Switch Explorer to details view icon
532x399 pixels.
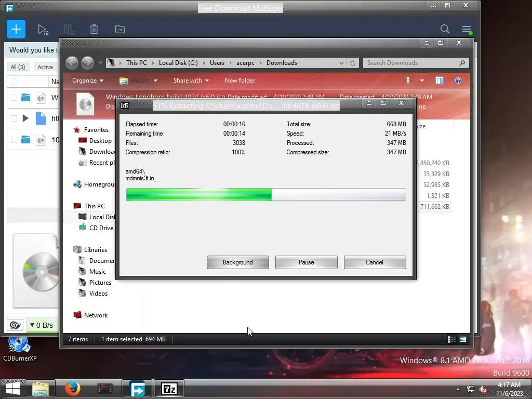tap(451, 339)
